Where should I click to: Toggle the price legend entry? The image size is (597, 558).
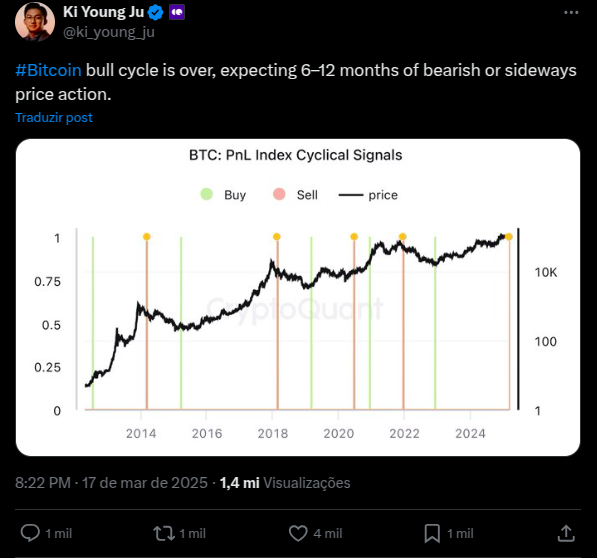pyautogui.click(x=368, y=195)
